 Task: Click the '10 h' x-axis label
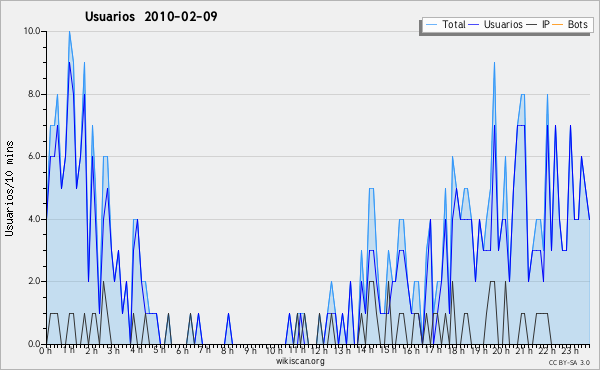[274, 351]
